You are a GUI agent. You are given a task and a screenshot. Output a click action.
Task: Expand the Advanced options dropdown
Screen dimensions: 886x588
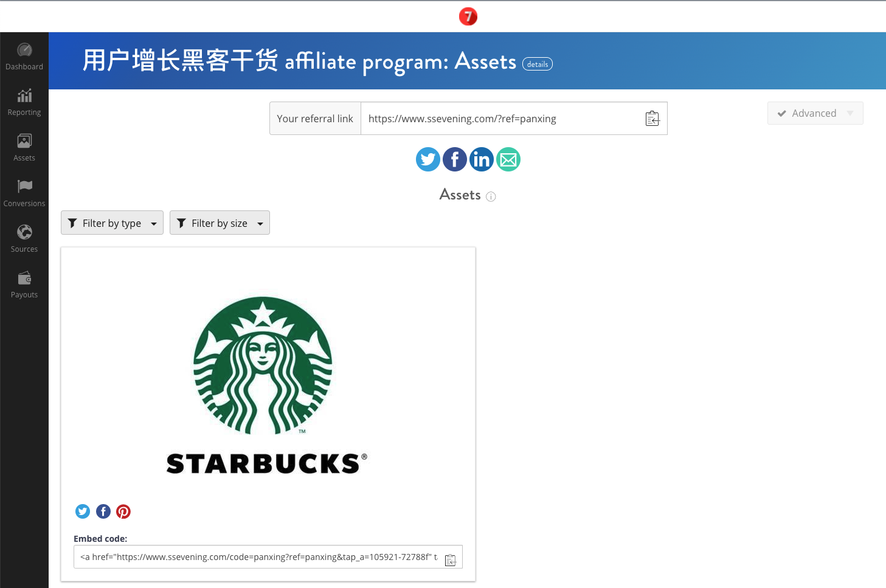click(x=815, y=113)
